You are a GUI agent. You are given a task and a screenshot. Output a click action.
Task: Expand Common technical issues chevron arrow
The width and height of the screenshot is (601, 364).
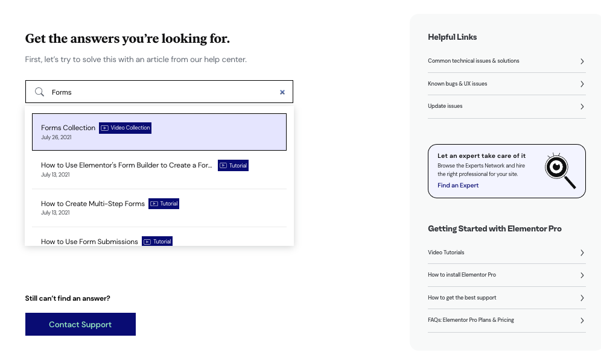pos(582,61)
